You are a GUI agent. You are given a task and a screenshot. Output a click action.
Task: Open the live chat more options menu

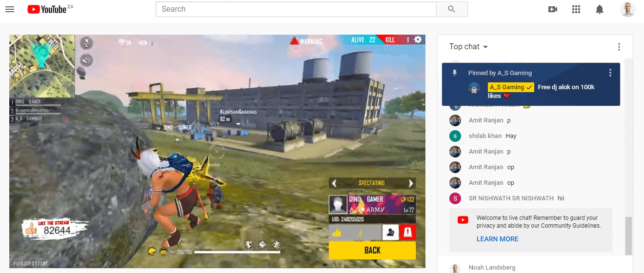pyautogui.click(x=619, y=47)
